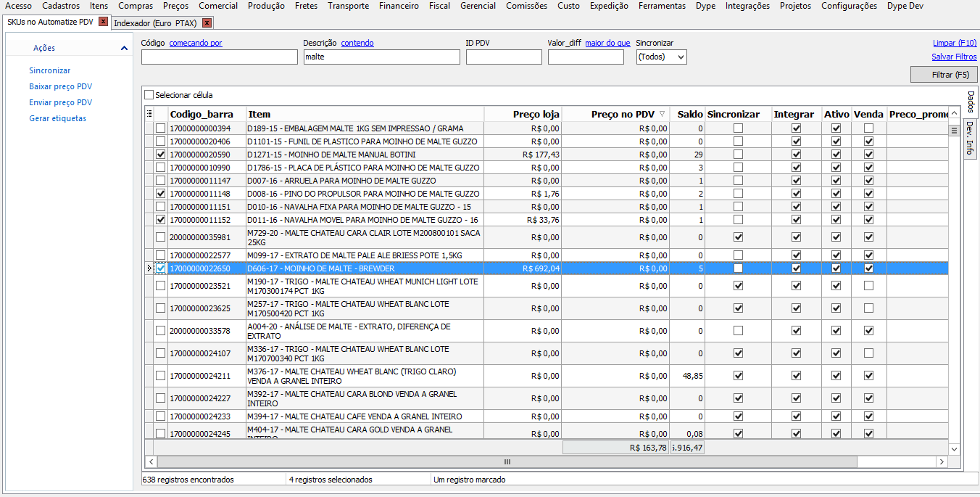Toggle Venda checkbox for D189-15 Embalagem Malte

click(x=868, y=128)
